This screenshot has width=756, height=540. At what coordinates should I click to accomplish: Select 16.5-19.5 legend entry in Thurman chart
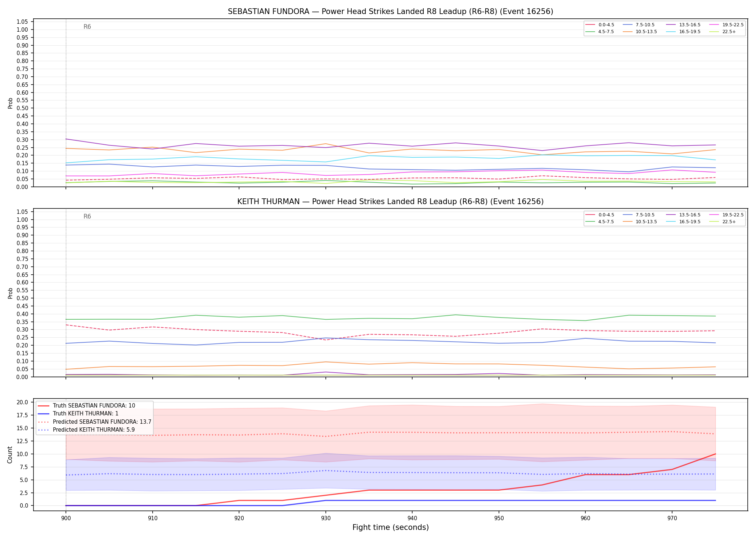[683, 222]
